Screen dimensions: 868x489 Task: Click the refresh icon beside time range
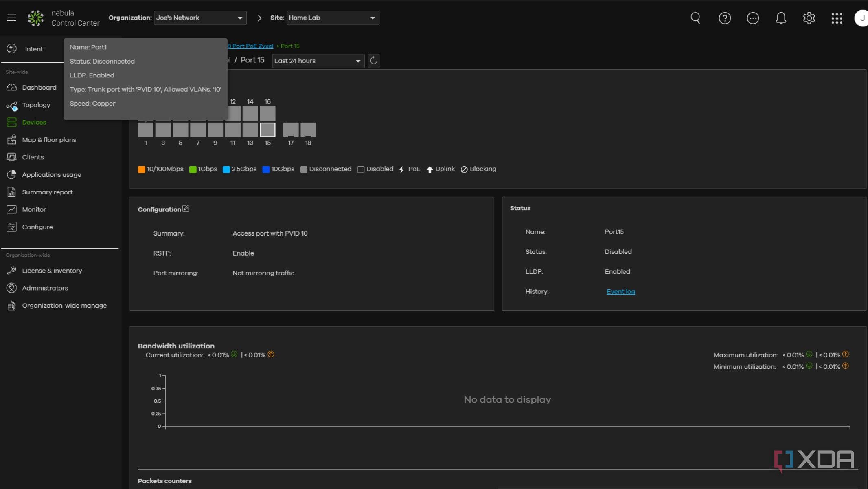pyautogui.click(x=373, y=61)
